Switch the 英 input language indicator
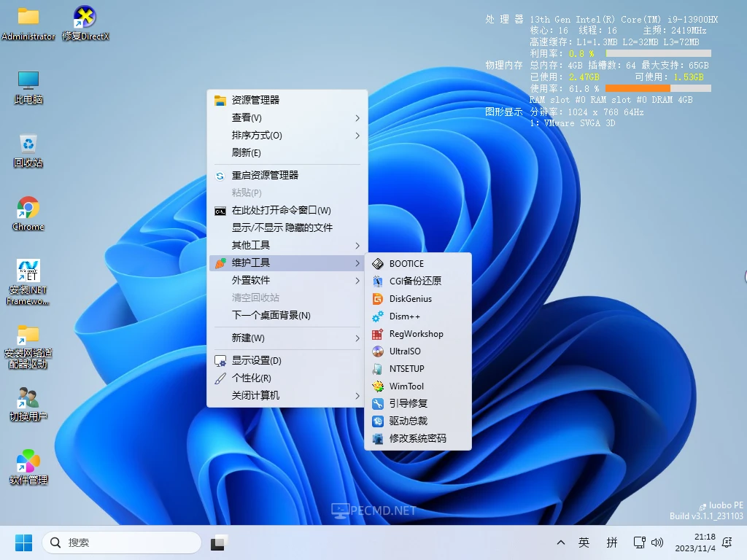 click(x=584, y=542)
